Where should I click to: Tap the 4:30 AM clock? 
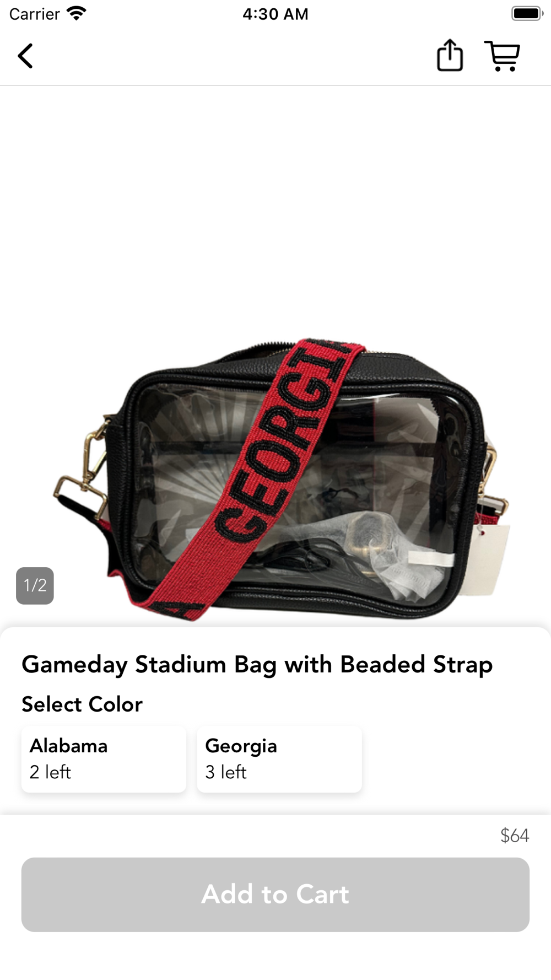[x=275, y=14]
